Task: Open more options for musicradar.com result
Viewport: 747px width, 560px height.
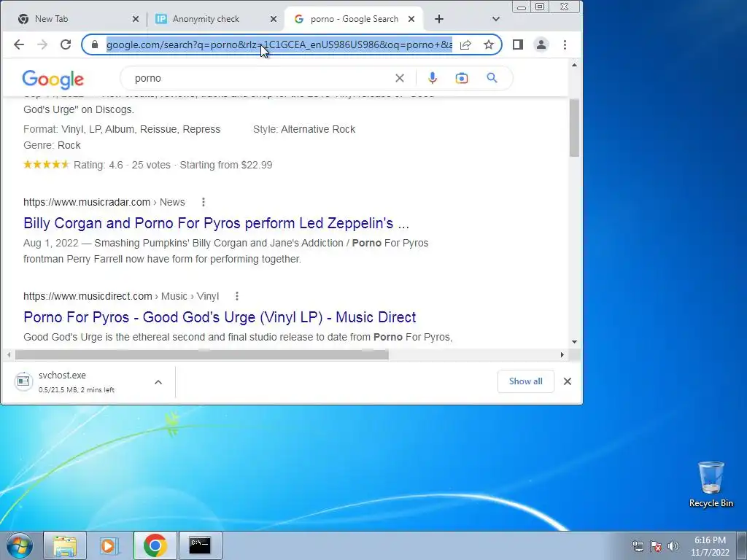Action: pos(204,202)
